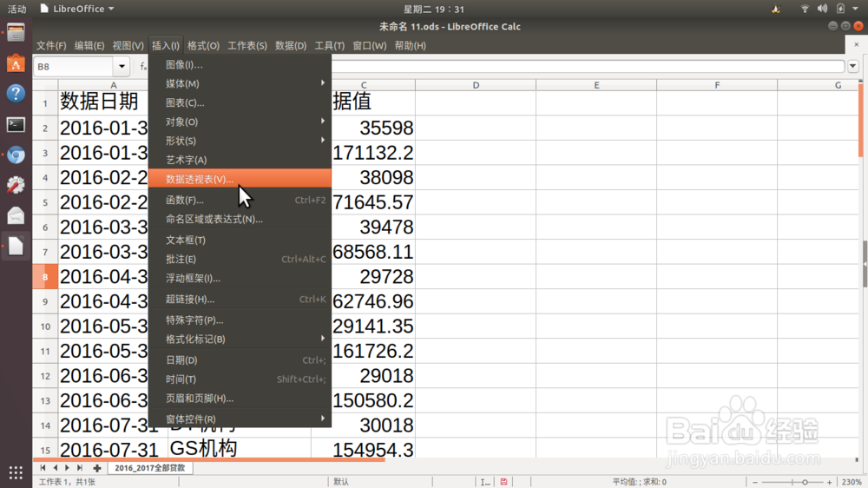Select 图像(I)... menu entry
This screenshot has height=488, width=868.
[240, 65]
